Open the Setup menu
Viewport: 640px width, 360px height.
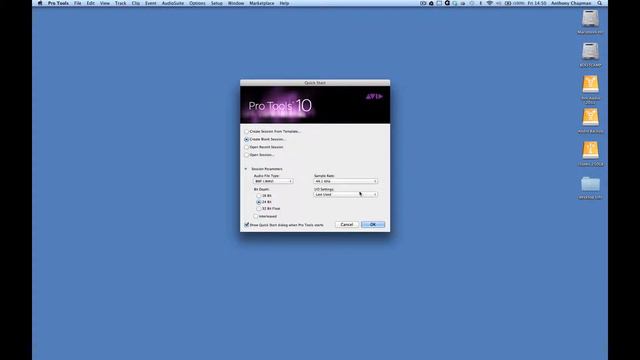tap(217, 3)
